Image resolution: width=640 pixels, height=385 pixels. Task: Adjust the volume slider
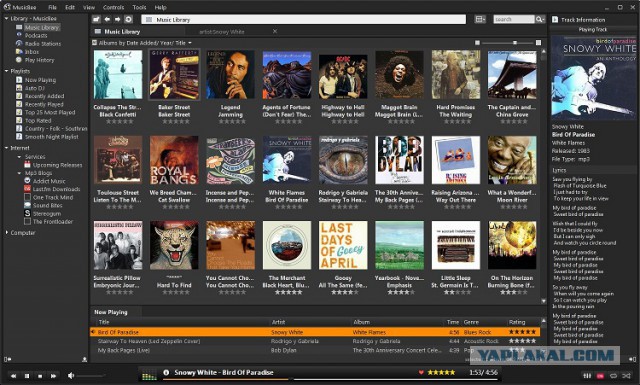(x=91, y=376)
